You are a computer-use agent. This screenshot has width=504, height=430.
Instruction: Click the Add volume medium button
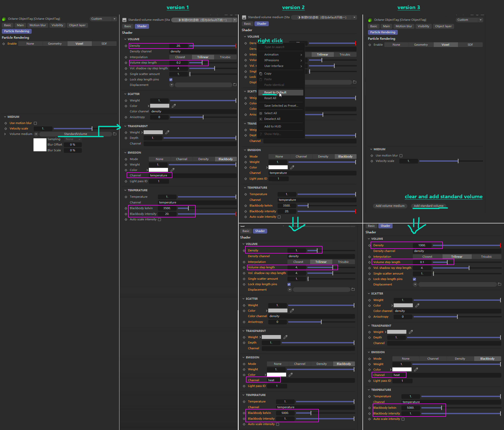[x=390, y=206]
